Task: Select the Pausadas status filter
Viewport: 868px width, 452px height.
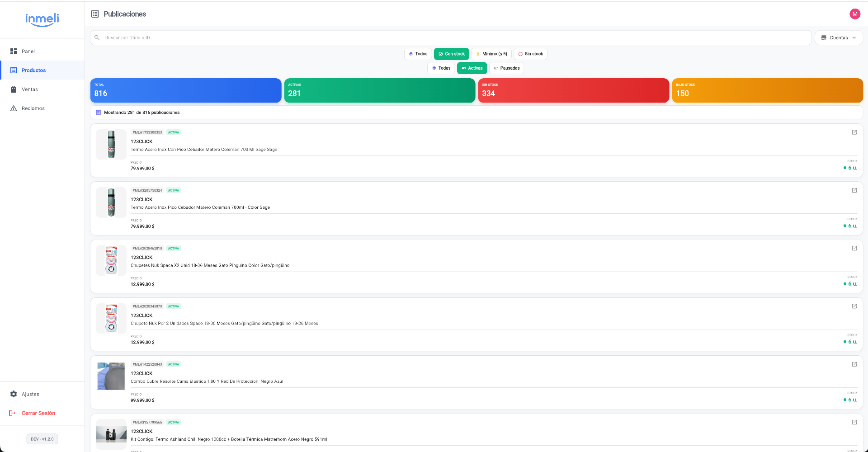Action: pyautogui.click(x=507, y=68)
